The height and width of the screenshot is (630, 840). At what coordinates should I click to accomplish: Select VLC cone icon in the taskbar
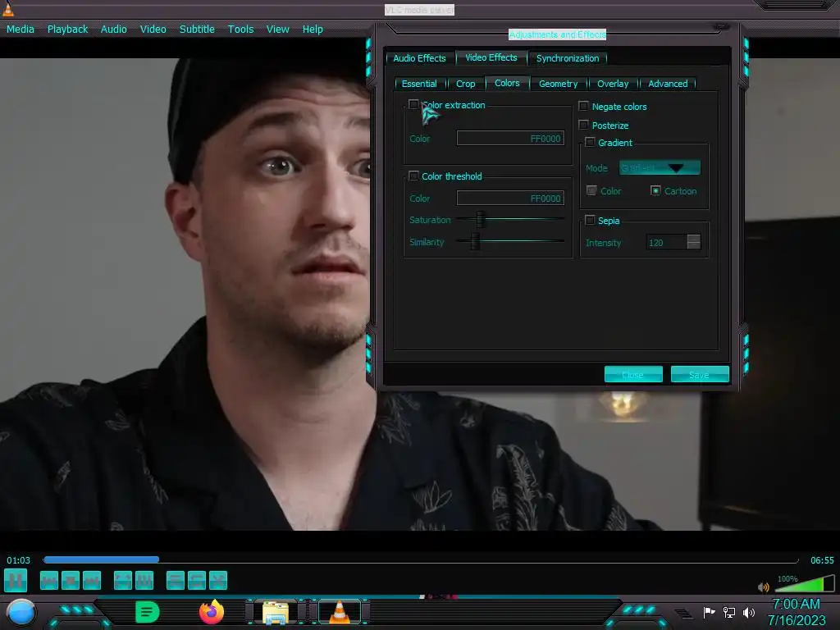339,612
